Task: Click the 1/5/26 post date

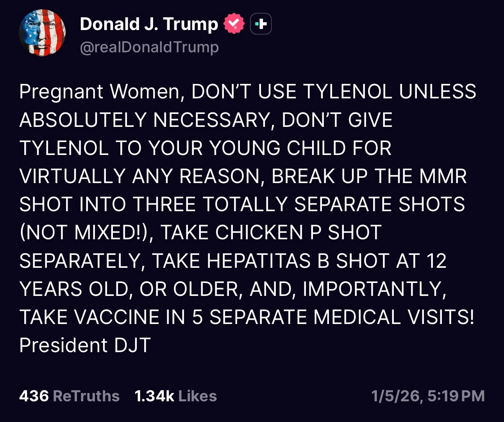Action: pos(396,396)
